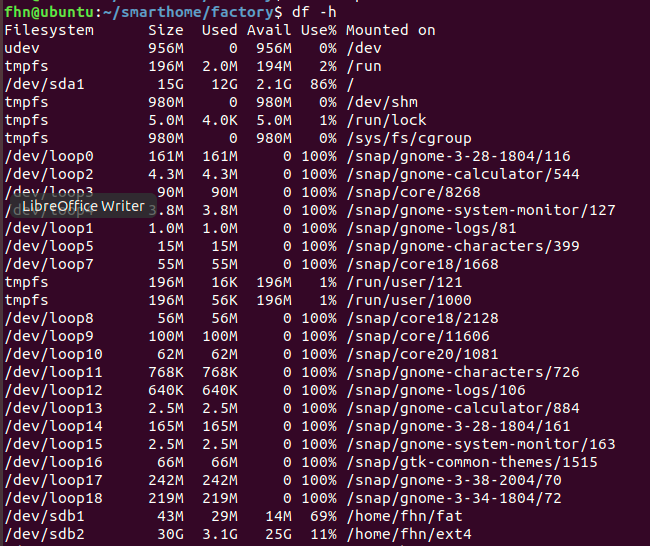
Task: Click the '/dev/loop13' filesystem entry
Action: point(53,409)
